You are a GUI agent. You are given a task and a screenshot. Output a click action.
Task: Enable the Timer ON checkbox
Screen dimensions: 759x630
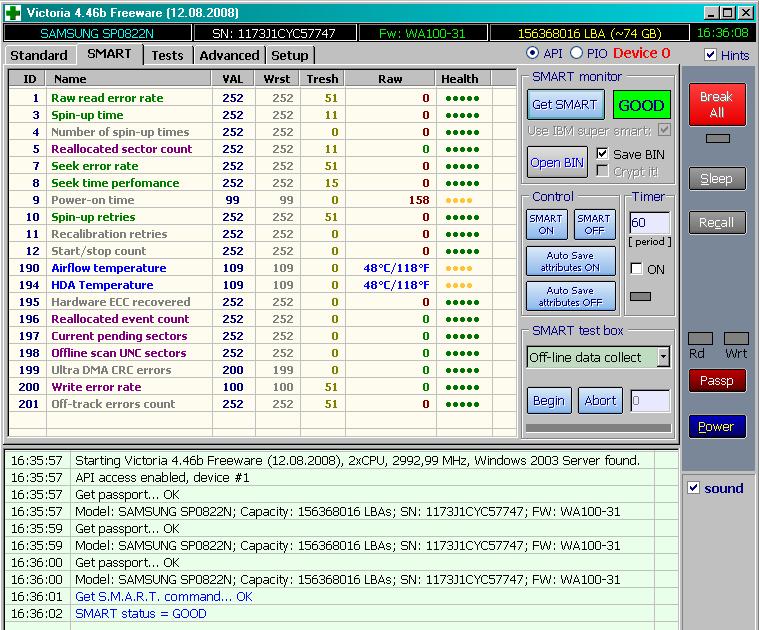[637, 269]
